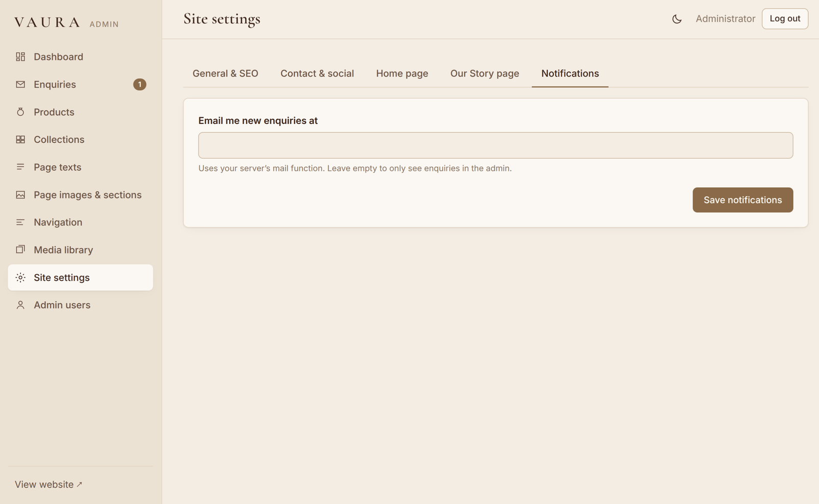Switch to General & SEO tab
819x504 pixels.
point(225,74)
